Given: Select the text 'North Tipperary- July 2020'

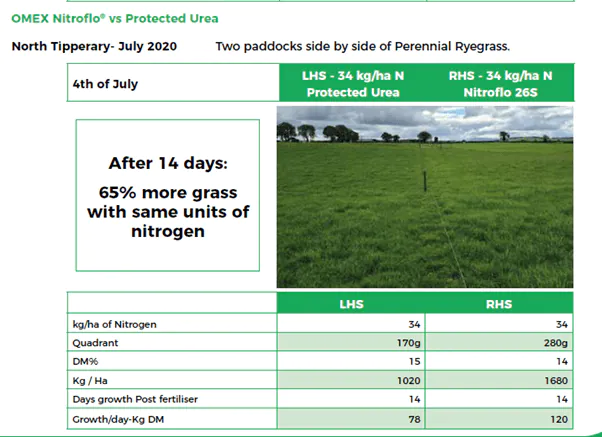Looking at the screenshot, I should pos(94,46).
